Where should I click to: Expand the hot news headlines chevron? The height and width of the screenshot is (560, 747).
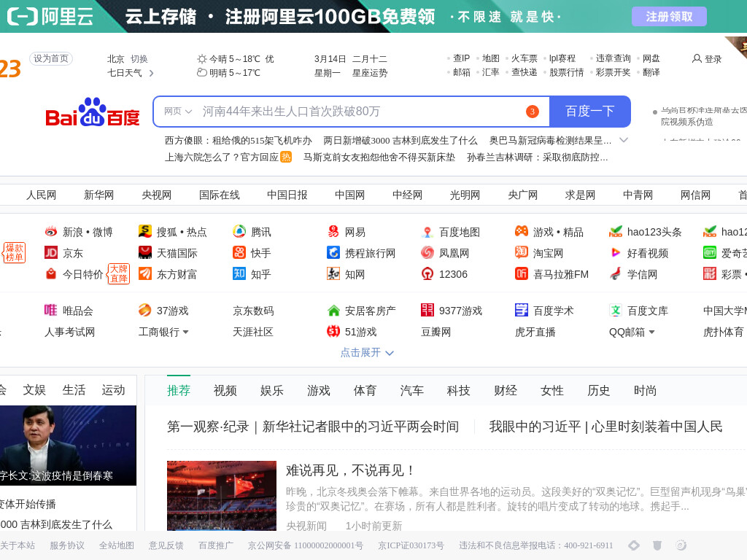pos(624,140)
